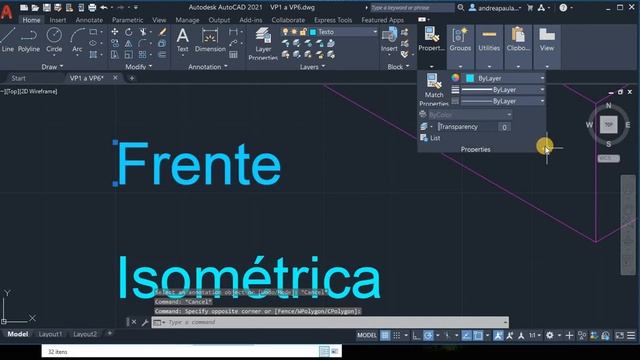Toggle object snap tracking in status bar
The width and height of the screenshot is (640, 360).
[466, 336]
